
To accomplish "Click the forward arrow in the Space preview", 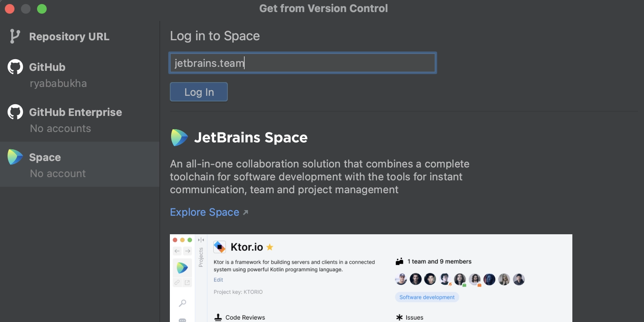I will point(188,251).
